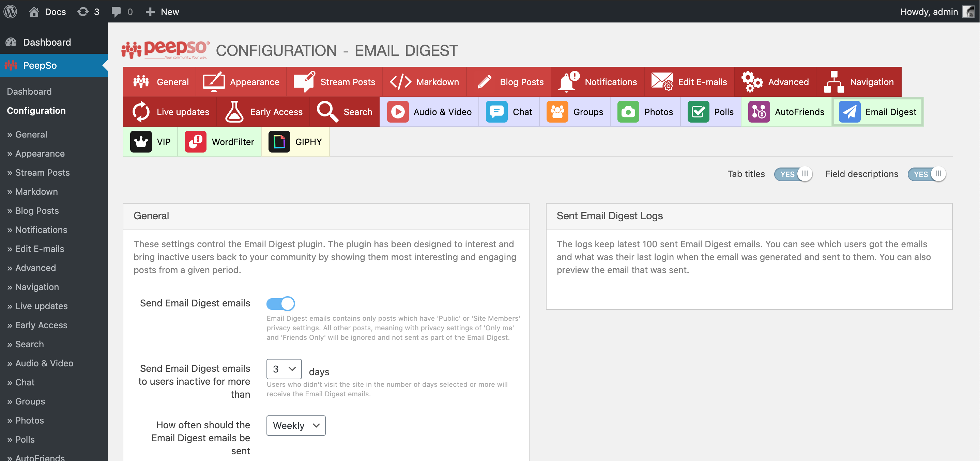Click the Advanced gears icon
Image resolution: width=980 pixels, height=461 pixels.
(752, 82)
